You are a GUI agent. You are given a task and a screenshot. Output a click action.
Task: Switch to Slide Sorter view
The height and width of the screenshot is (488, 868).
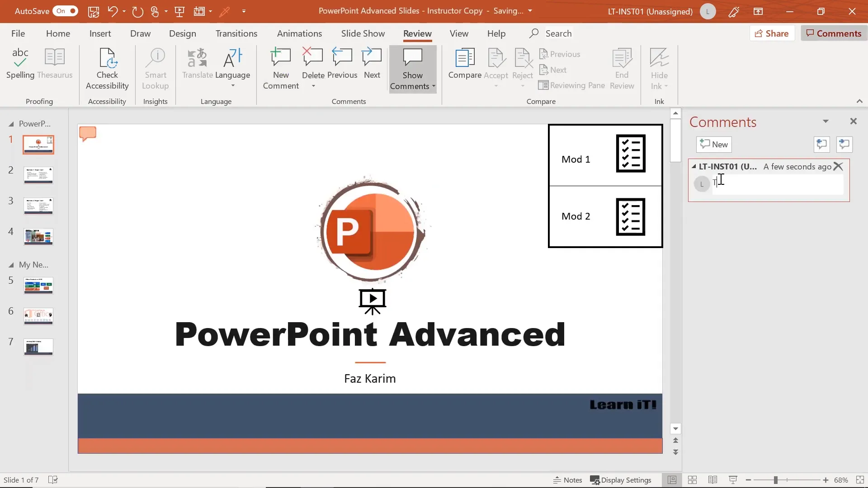point(692,480)
